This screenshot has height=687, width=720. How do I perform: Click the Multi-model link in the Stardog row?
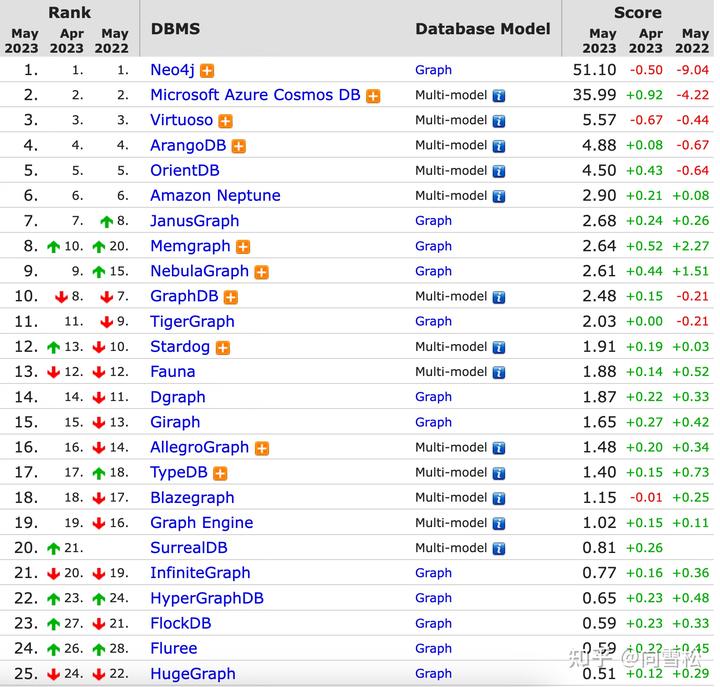point(451,347)
